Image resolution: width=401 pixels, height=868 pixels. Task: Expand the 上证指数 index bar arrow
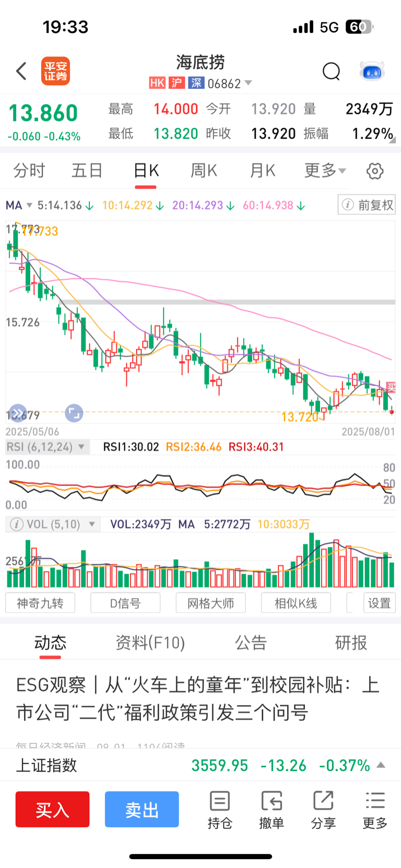381,765
